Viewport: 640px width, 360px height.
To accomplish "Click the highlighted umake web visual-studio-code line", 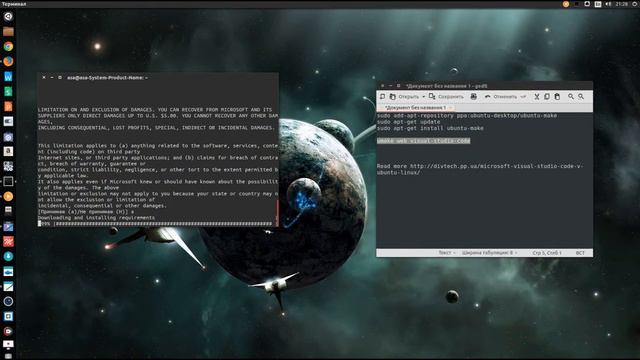I will coord(424,141).
